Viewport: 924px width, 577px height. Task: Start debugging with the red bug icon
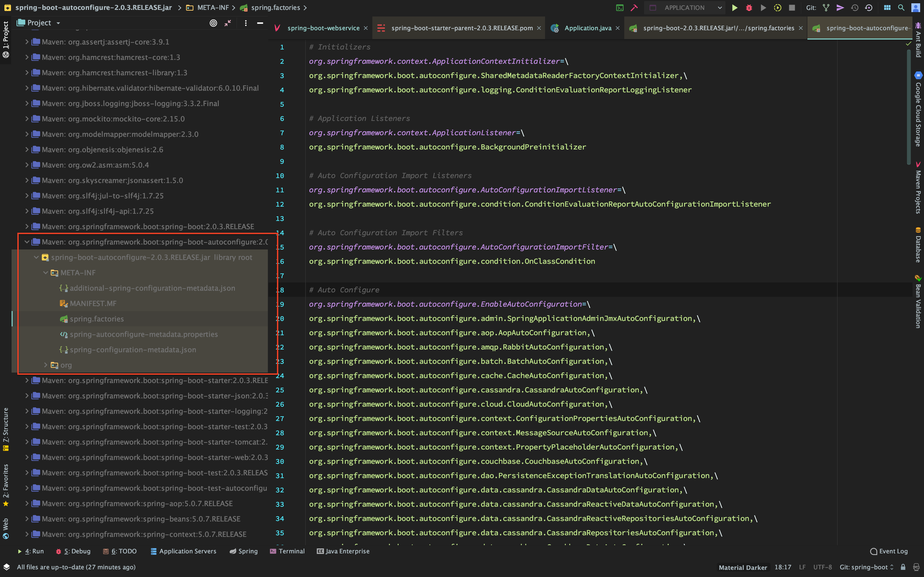pyautogui.click(x=749, y=8)
